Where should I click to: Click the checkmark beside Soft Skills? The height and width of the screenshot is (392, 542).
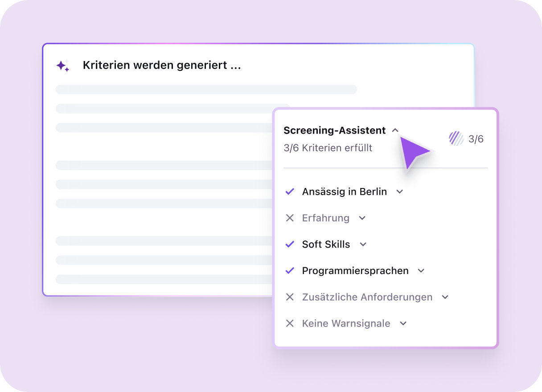pos(290,244)
